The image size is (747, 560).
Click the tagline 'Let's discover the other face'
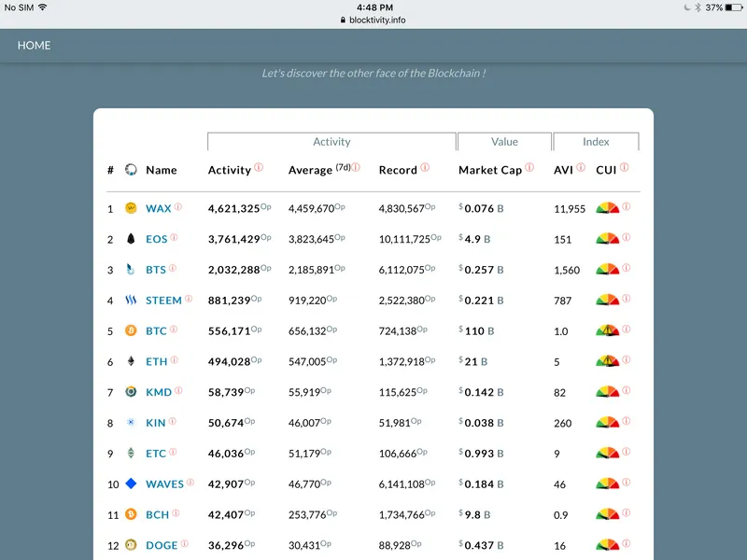(x=373, y=73)
